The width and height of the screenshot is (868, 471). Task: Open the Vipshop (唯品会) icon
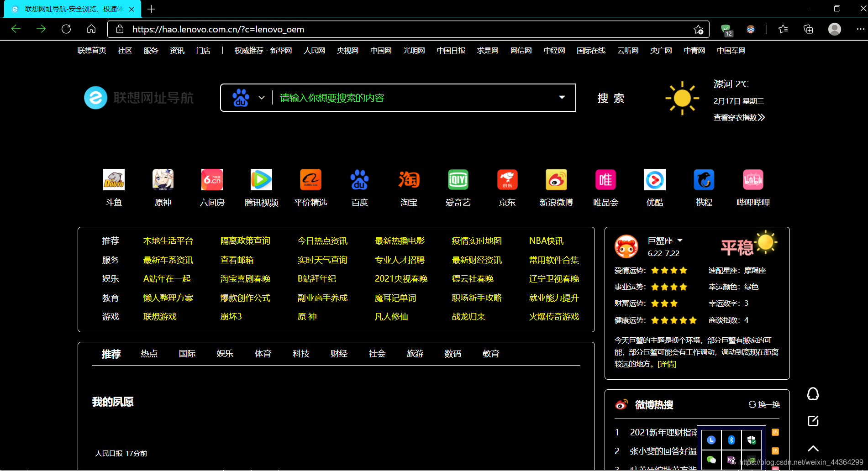click(605, 179)
